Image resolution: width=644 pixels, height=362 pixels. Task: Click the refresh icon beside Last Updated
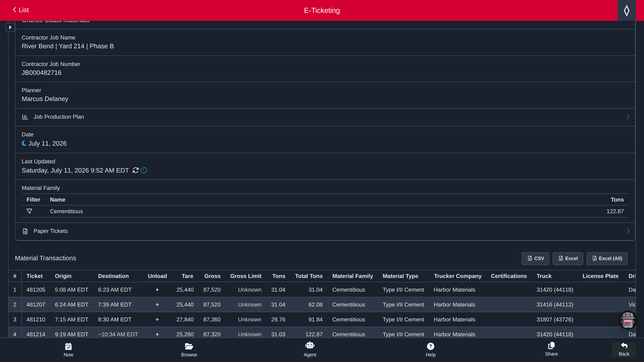click(135, 170)
